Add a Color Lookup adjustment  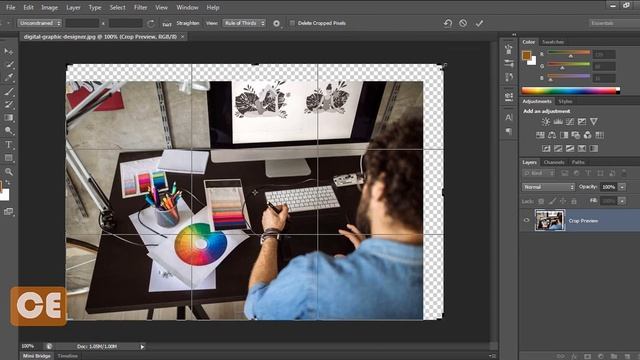coord(600,135)
